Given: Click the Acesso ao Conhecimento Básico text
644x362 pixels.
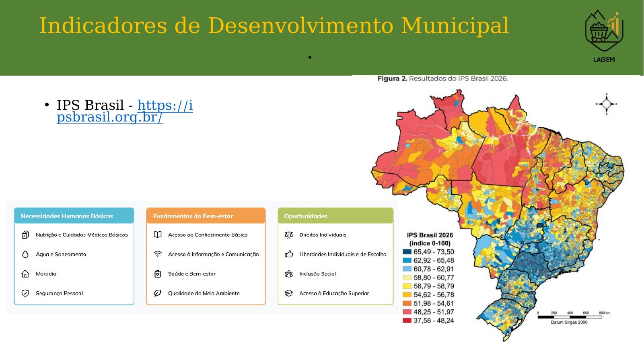Looking at the screenshot, I should (208, 235).
